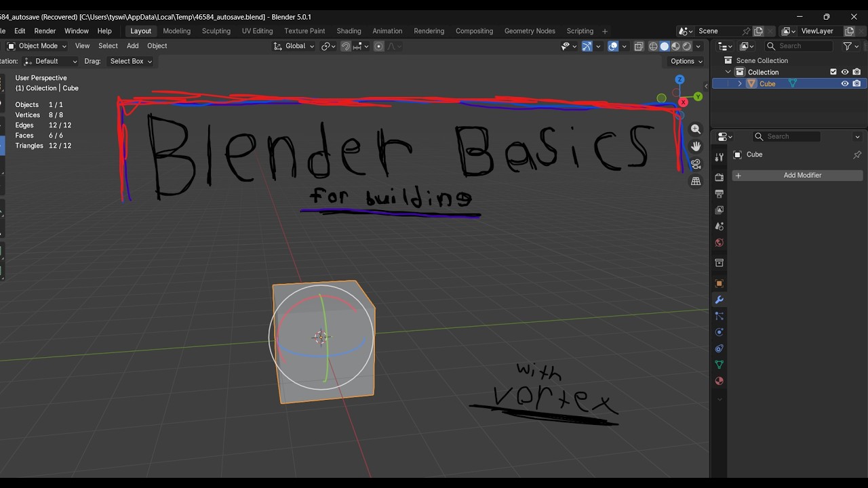Viewport: 868px width, 488px height.
Task: Open the Tool properties tab
Action: pos(719,157)
